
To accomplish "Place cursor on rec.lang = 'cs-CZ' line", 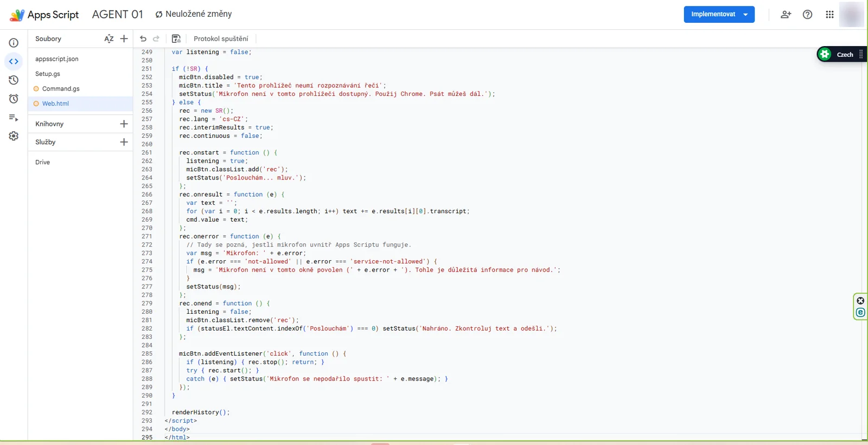I will 213,119.
